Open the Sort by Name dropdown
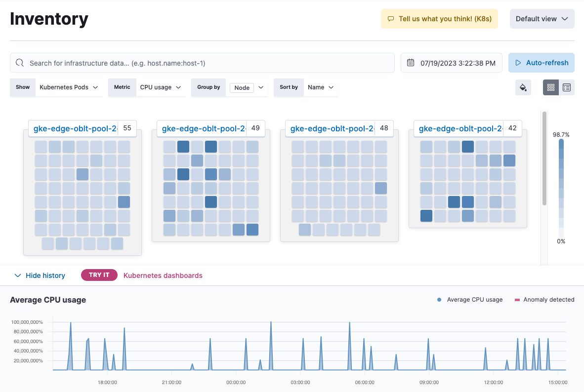Viewport: 584px width, 392px height. coord(319,87)
